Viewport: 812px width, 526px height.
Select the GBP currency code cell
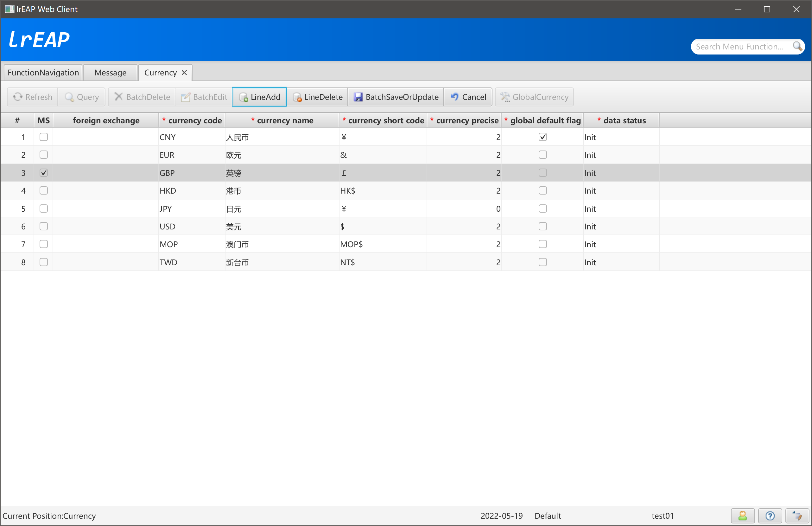192,173
